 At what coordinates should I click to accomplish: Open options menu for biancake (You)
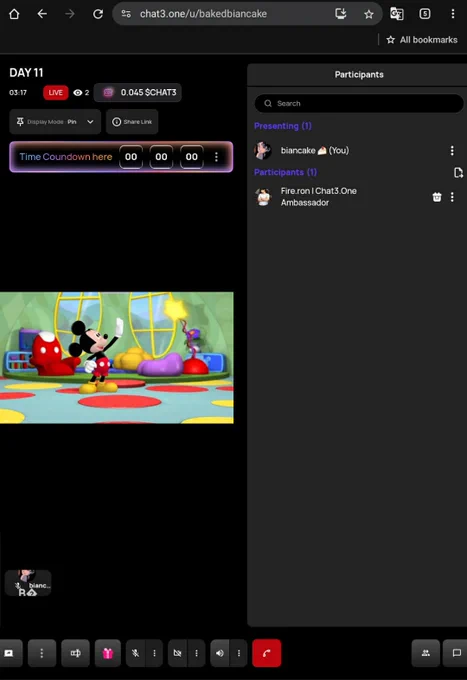coord(452,150)
